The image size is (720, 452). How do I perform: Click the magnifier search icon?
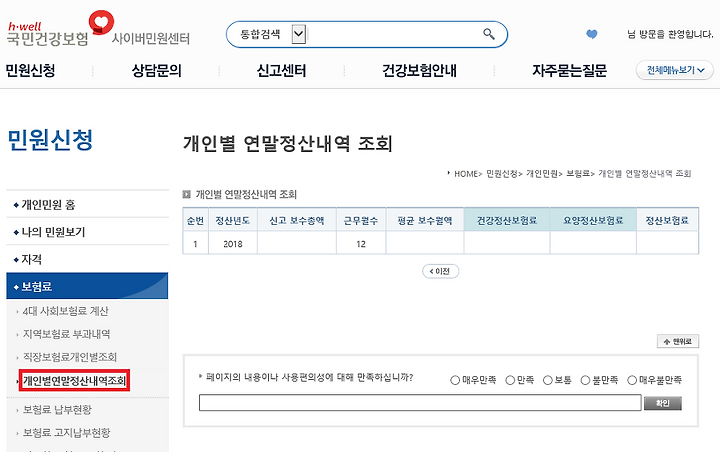click(x=489, y=34)
